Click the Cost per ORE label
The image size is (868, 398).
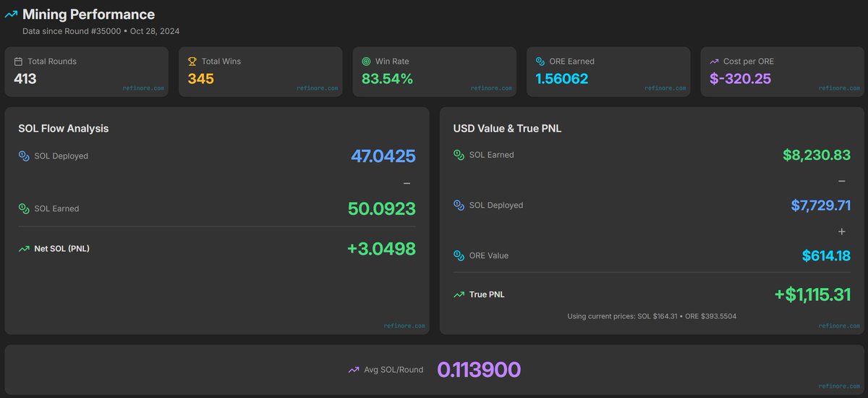coord(749,62)
